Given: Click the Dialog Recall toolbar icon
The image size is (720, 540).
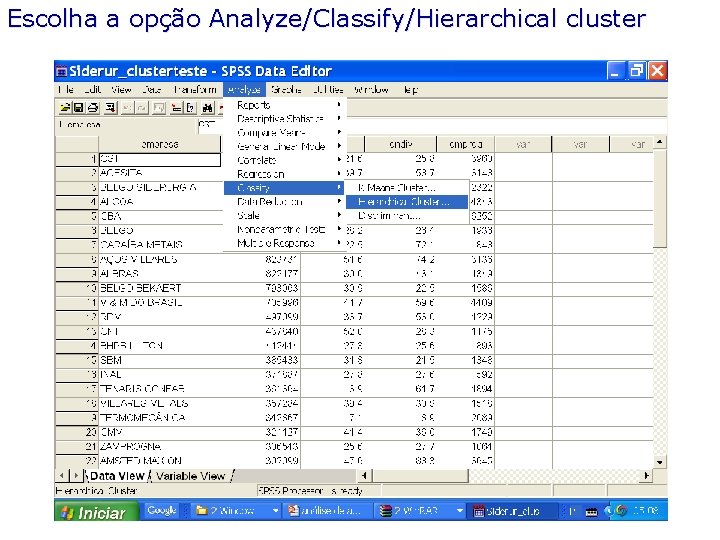Looking at the screenshot, I should point(110,107).
